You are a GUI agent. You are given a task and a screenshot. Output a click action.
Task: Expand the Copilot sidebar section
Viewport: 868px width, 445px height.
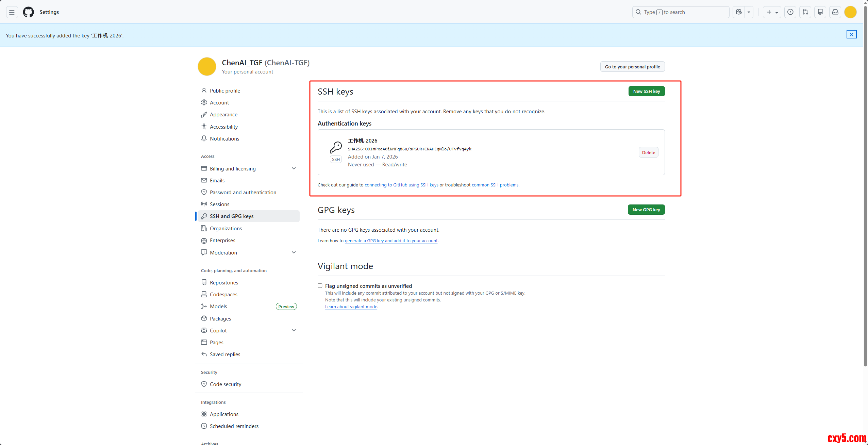pyautogui.click(x=294, y=330)
